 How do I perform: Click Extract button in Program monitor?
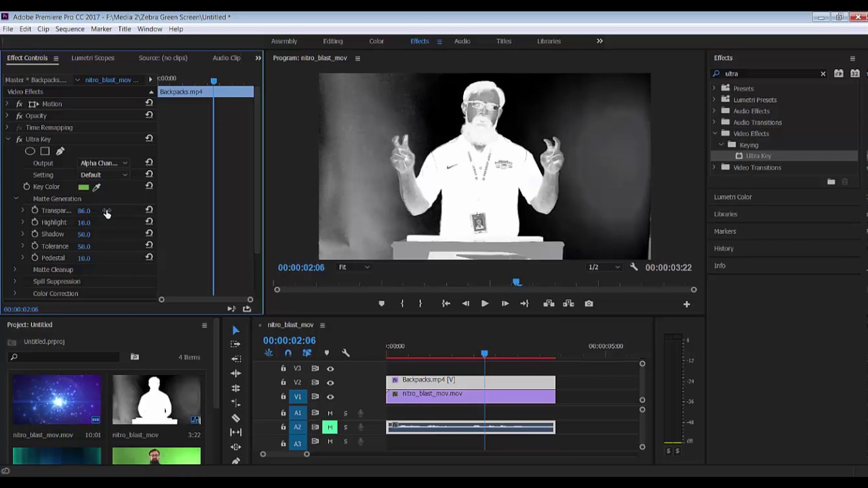(x=568, y=304)
